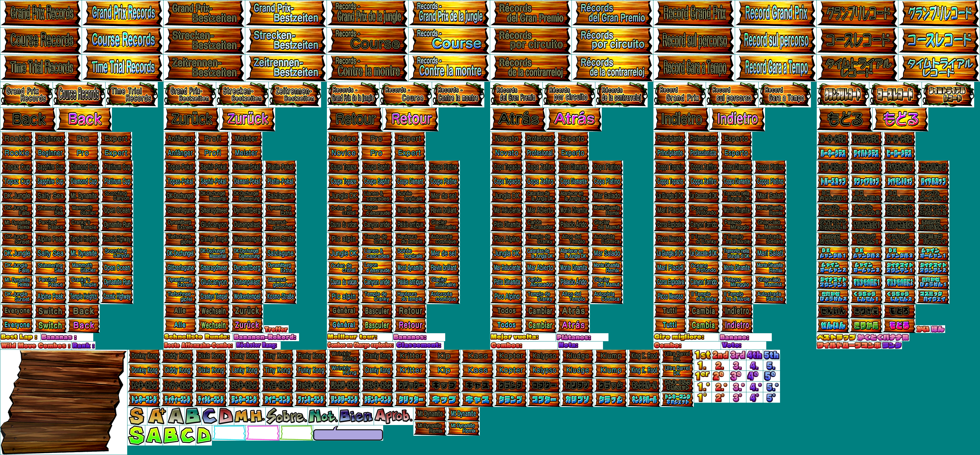Viewport: 980px width, 455px height.
Task: Pick the blue-highlighted Rookie difficulty plate
Action: tap(17, 153)
